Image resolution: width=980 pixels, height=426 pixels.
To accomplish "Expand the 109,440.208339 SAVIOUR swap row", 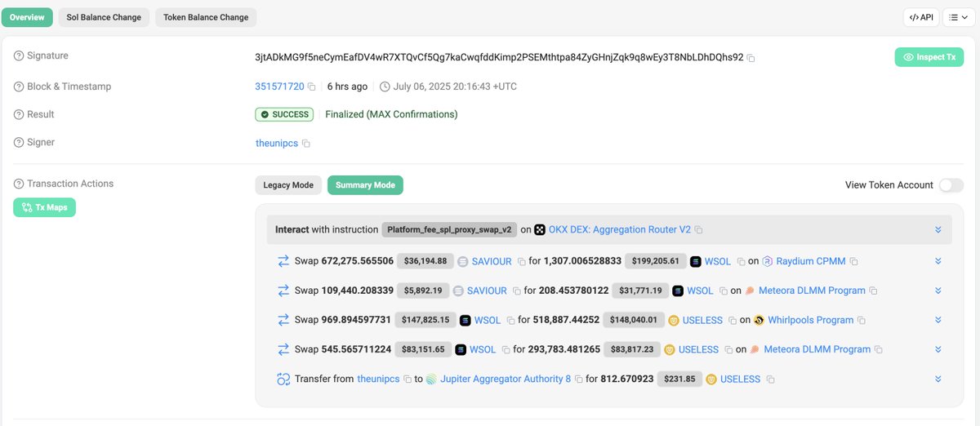I will click(938, 291).
